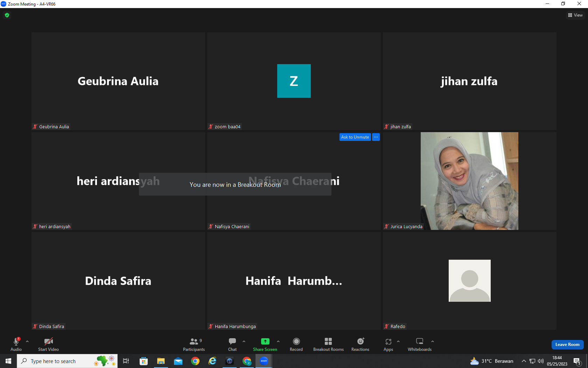Minimize the Zoom Meeting window
This screenshot has height=368, width=588.
click(547, 4)
